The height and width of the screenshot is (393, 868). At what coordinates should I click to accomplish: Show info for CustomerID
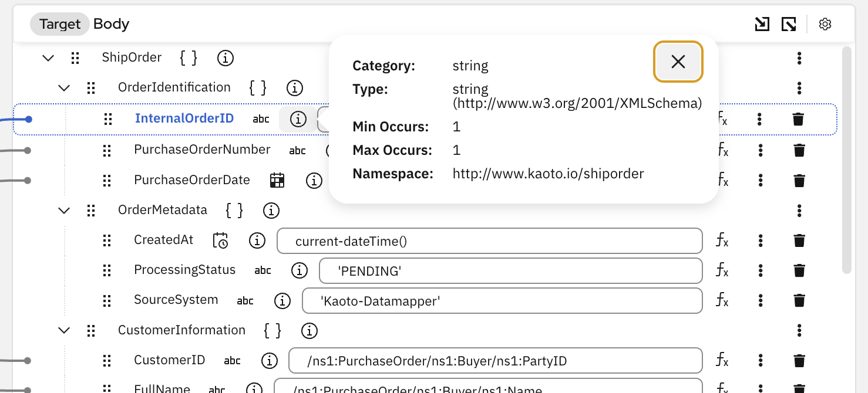pos(269,360)
